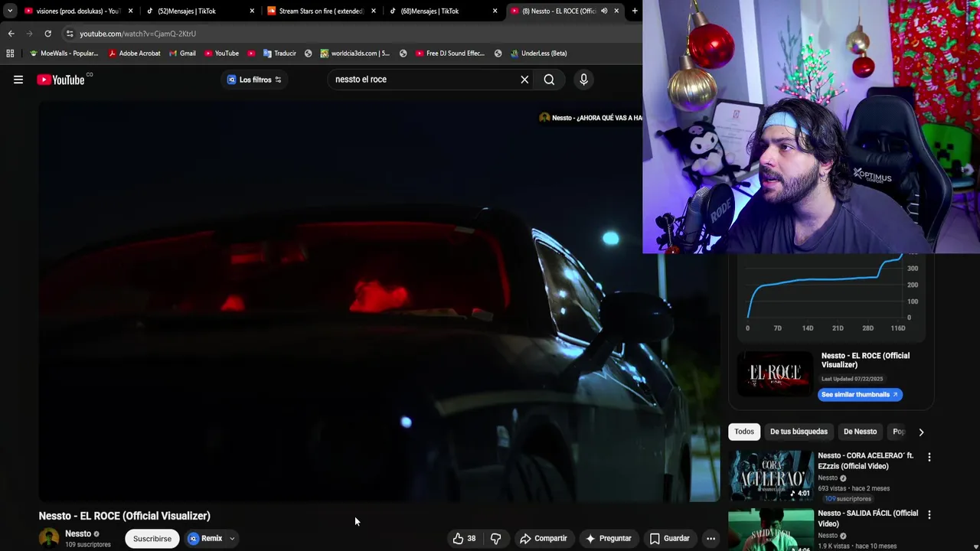Open options menu for CORA ACELERAO' video
Image resolution: width=980 pixels, height=551 pixels.
[x=929, y=457]
